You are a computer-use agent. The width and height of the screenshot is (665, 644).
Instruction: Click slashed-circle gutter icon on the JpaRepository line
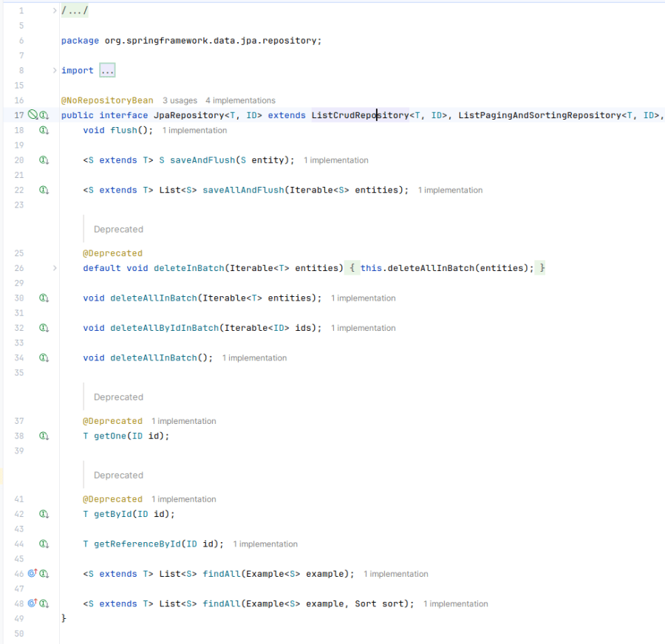33,115
